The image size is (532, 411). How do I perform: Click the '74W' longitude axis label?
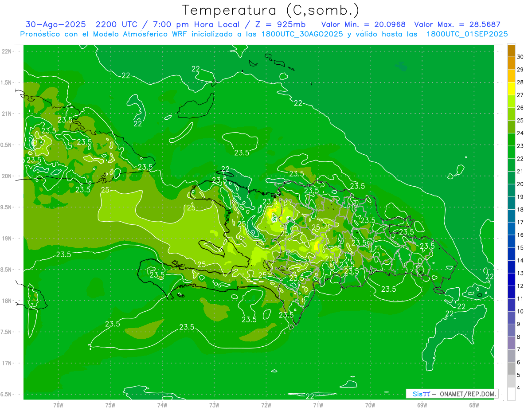162,405
